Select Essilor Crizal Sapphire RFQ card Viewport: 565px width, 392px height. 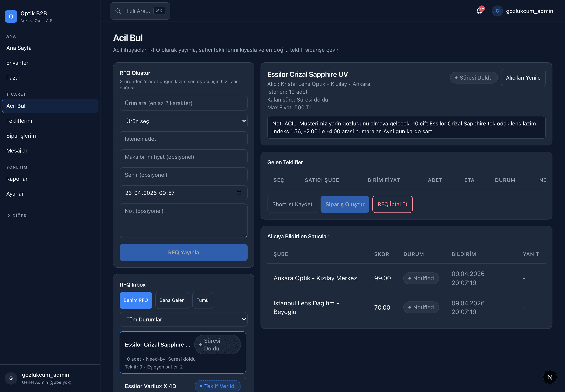(x=183, y=352)
